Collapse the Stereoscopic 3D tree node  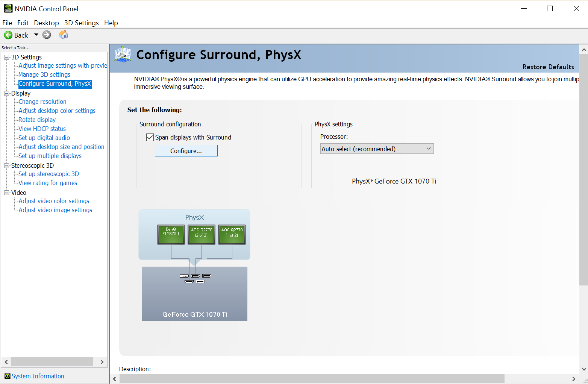pyautogui.click(x=6, y=165)
